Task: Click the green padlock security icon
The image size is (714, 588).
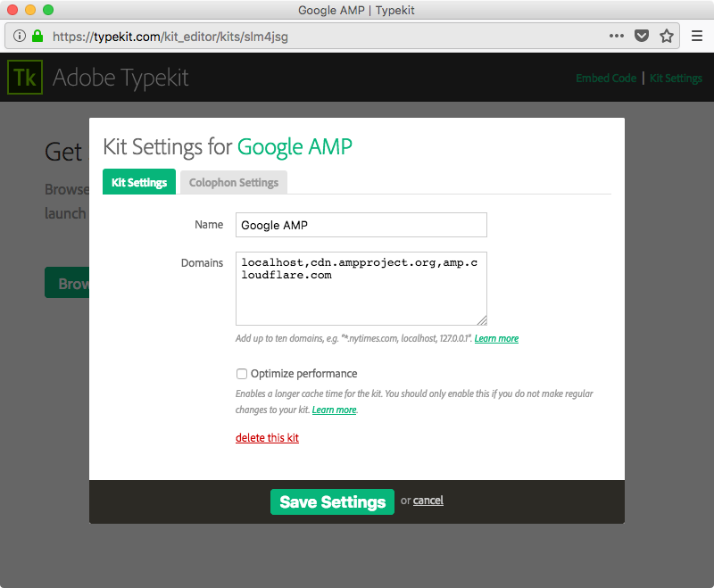Action: pos(37,36)
